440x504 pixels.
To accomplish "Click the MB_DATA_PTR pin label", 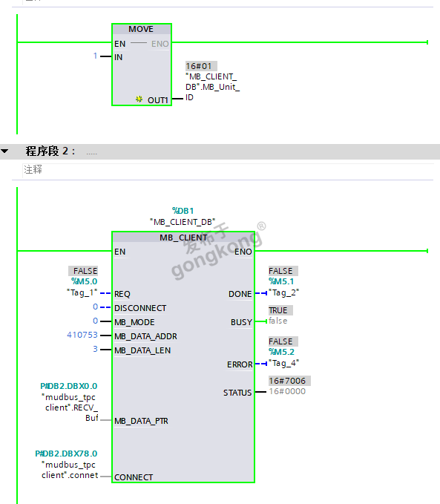I will coord(141,421).
